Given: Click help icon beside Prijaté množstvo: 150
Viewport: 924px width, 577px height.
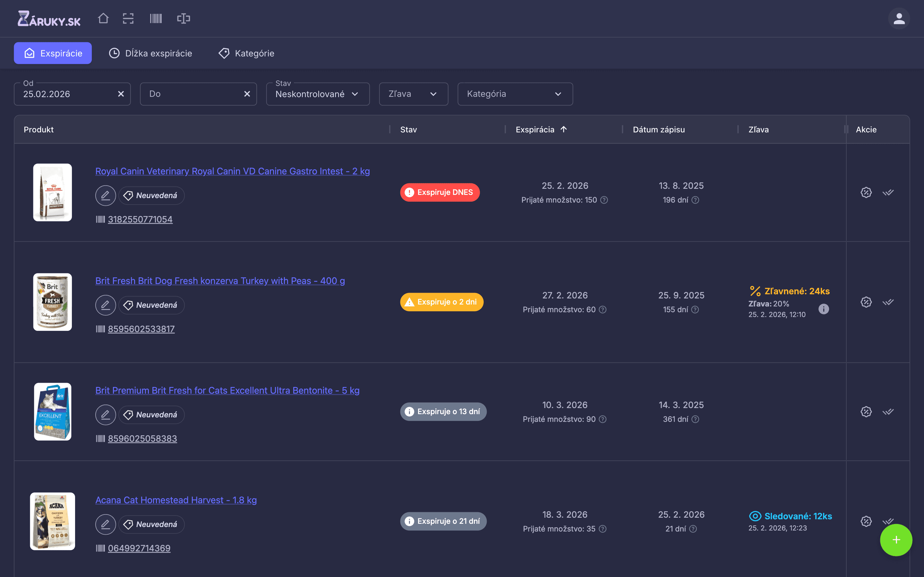Looking at the screenshot, I should [x=604, y=200].
